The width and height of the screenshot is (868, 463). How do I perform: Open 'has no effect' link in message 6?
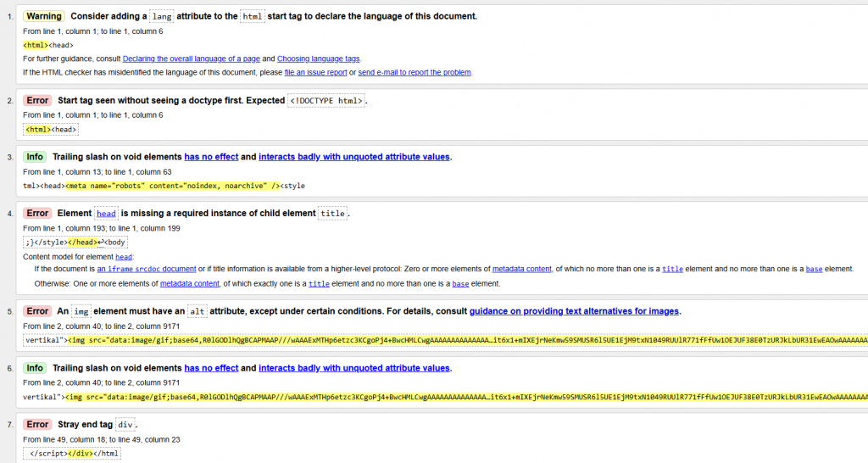pos(211,368)
